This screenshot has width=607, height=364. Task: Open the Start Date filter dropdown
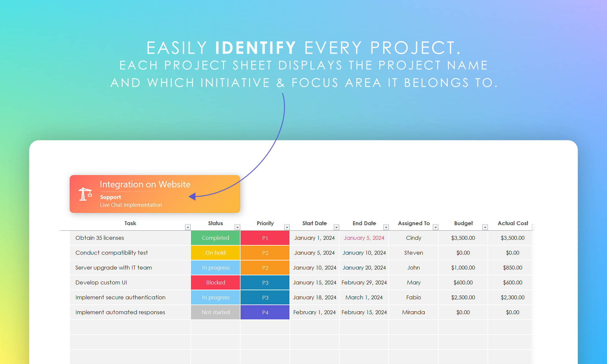(x=336, y=227)
